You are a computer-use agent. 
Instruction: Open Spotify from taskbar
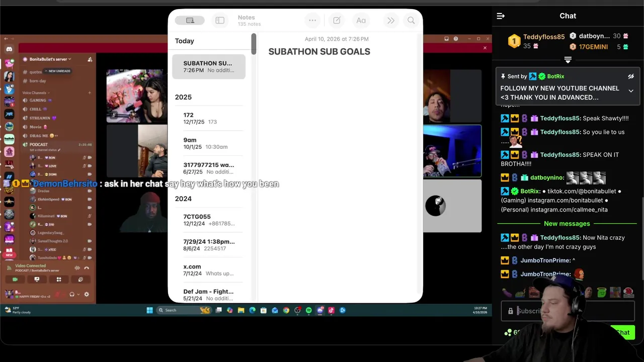(308, 310)
